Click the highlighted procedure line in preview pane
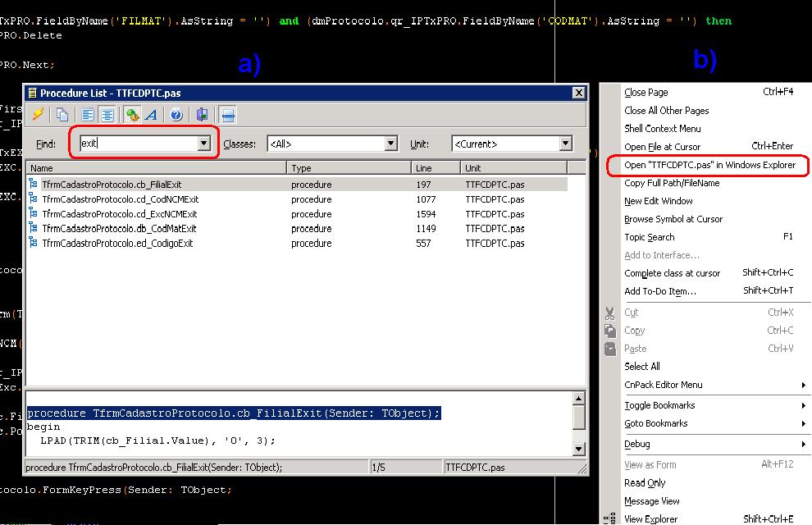Viewport: 812px width, 525px height. tap(234, 413)
